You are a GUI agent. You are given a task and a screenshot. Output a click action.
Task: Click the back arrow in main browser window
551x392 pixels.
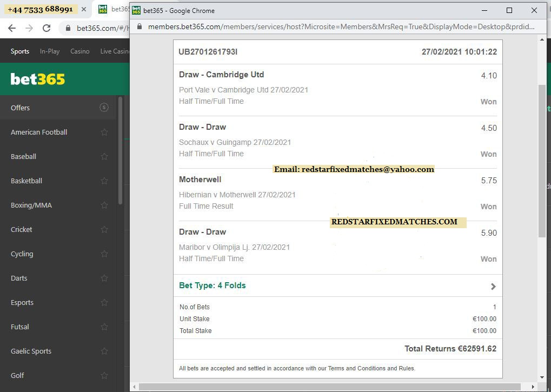tap(12, 28)
